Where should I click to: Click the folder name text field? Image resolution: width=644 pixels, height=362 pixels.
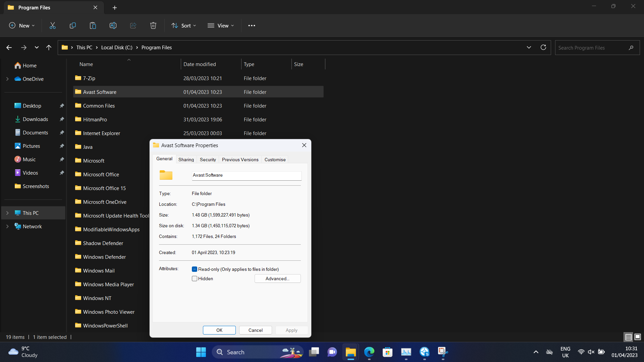tap(247, 175)
